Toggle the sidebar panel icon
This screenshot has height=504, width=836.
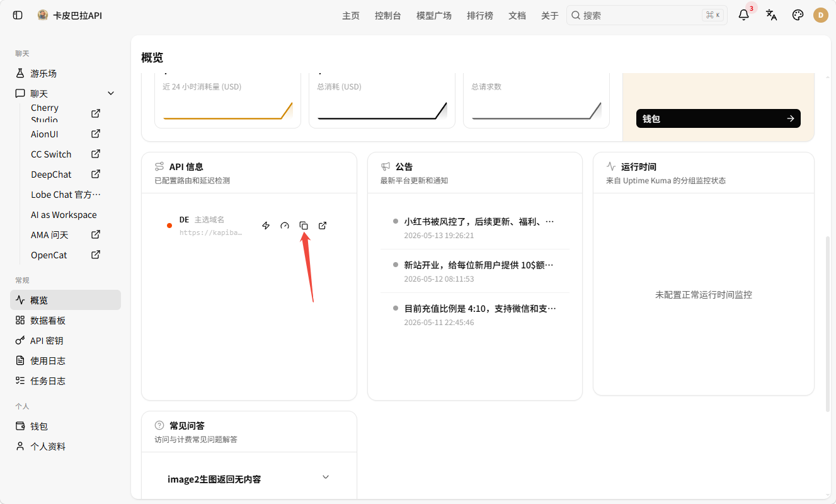pos(18,15)
